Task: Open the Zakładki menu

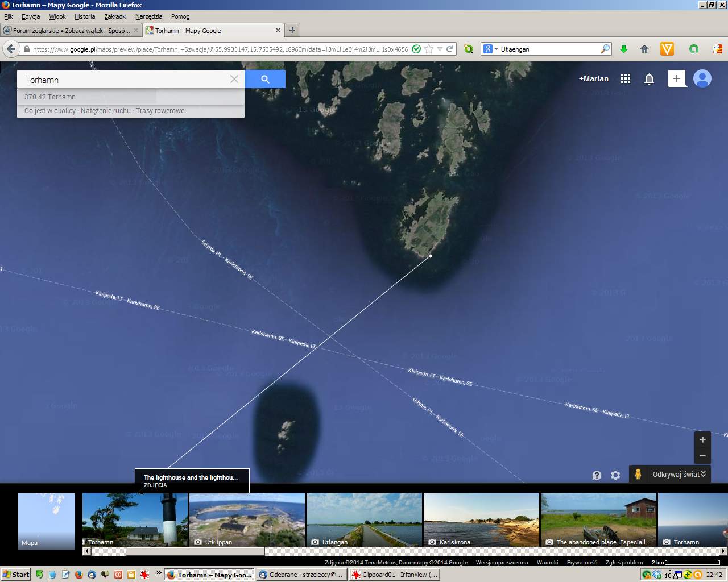Action: (115, 16)
